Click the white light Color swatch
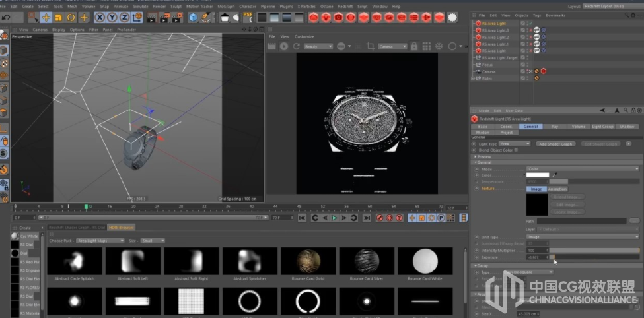 pos(538,175)
